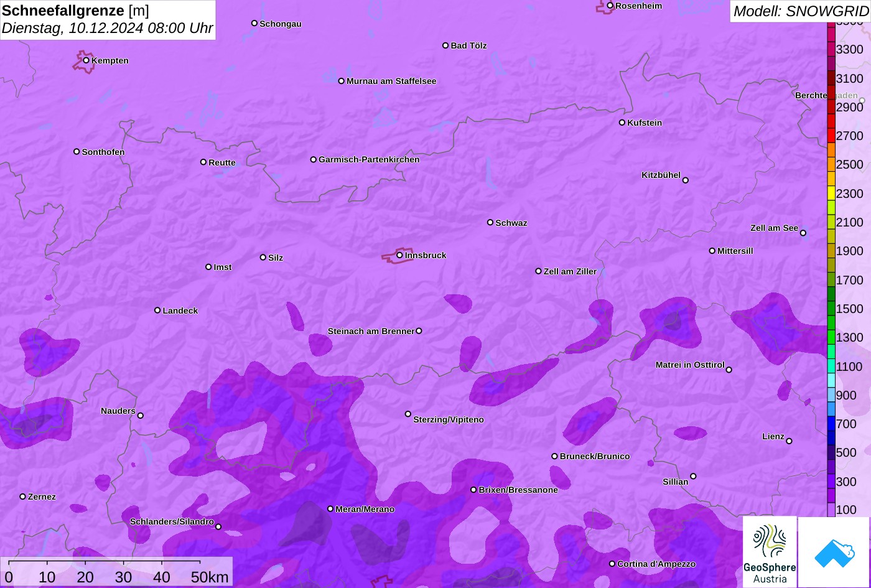This screenshot has width=871, height=588.
Task: Select the red 2700 legend swatch
Action: point(831,136)
